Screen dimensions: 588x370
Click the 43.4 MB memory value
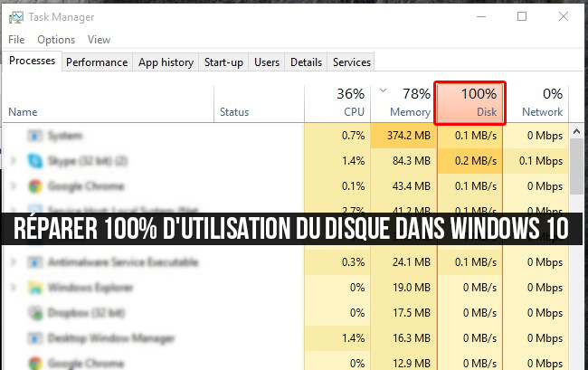tap(412, 186)
